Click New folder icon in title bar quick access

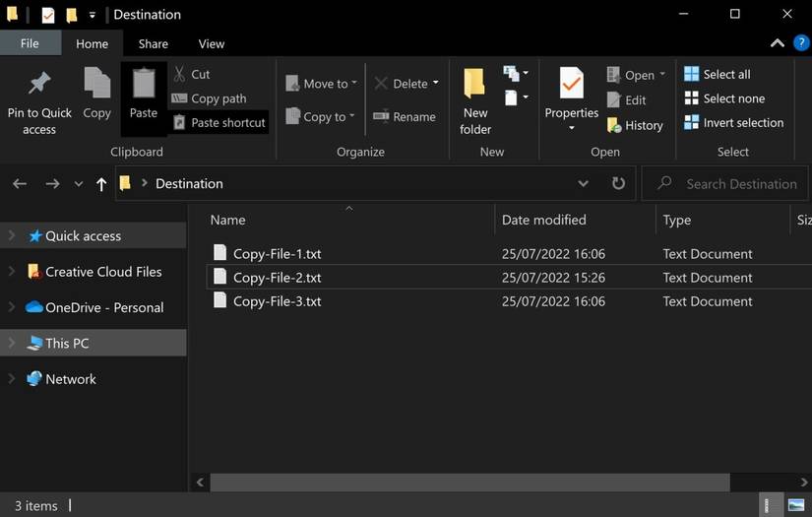click(72, 15)
